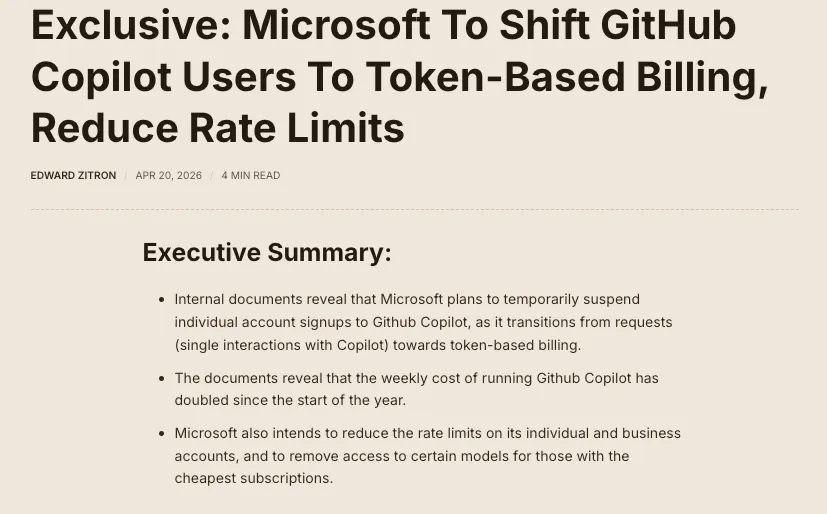Click the phrase 'cheapest subscriptions.' in summary
This screenshot has width=827, height=514.
(253, 478)
